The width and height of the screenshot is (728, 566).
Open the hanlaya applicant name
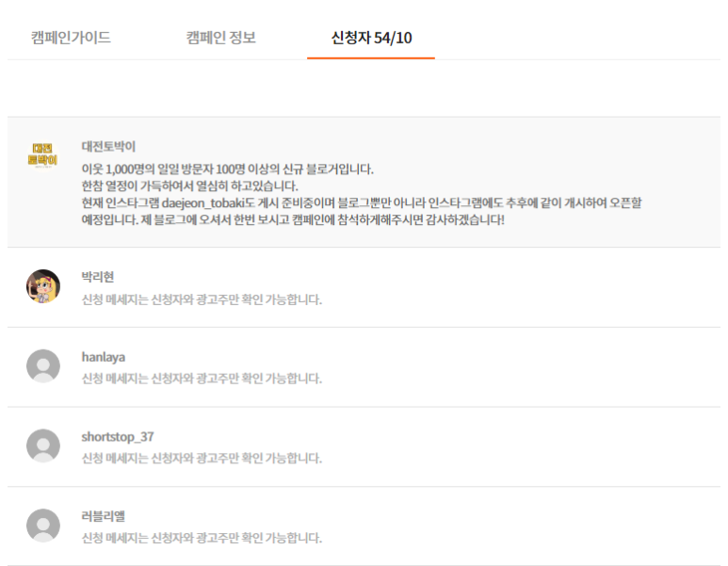tap(103, 357)
